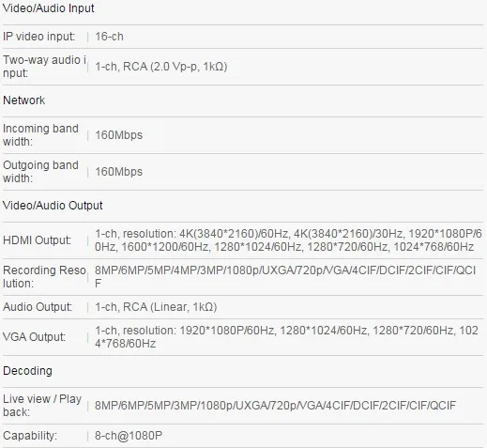Click the Audio Output 1-ch RCA Linear value
The image size is (487, 448).
(x=156, y=307)
